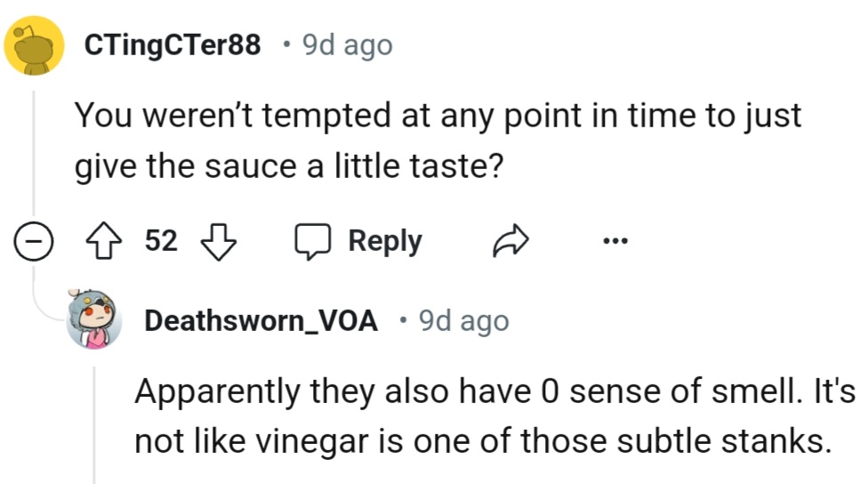The width and height of the screenshot is (868, 484).
Task: Open Deathsworn_VOA's avatar picture
Action: click(94, 319)
